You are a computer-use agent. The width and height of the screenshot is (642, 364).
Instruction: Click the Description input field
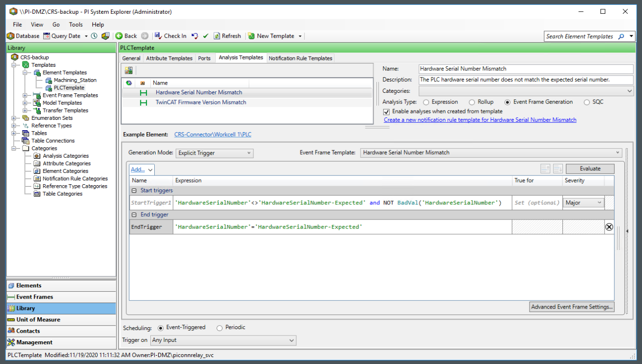tap(526, 80)
